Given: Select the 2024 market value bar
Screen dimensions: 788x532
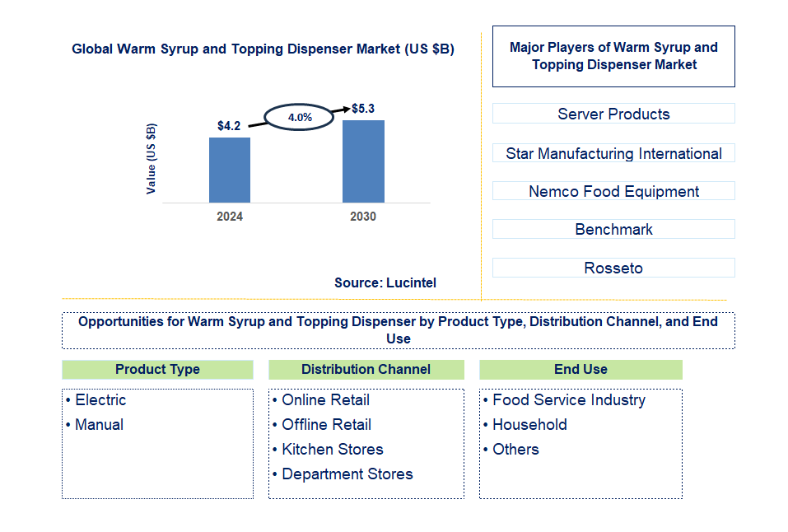Looking at the screenshot, I should pos(230,169).
